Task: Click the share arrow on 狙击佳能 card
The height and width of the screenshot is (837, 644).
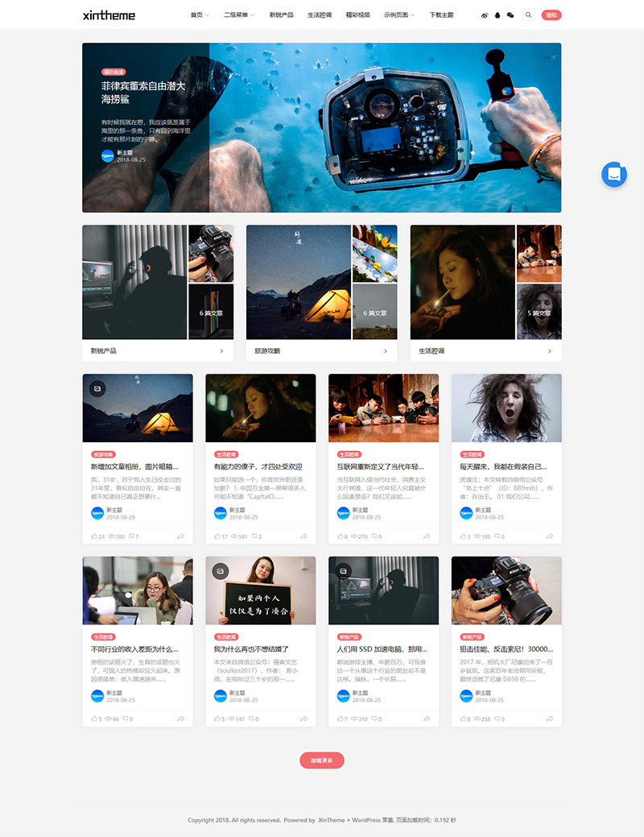Action: tap(550, 719)
